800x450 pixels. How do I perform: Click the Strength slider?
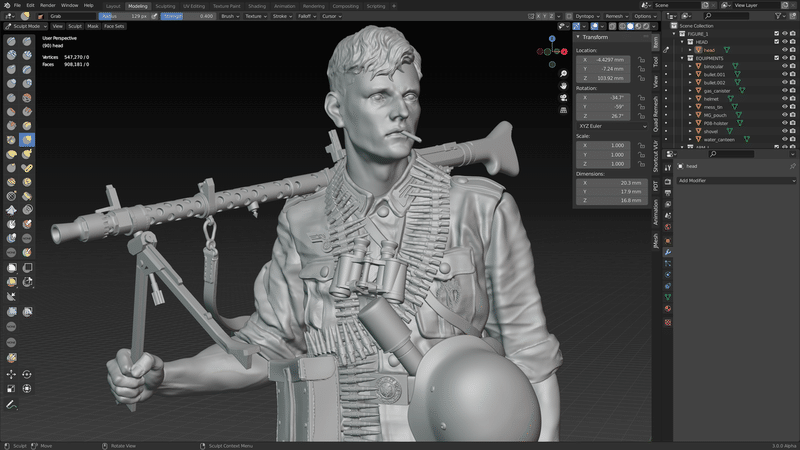click(x=188, y=16)
